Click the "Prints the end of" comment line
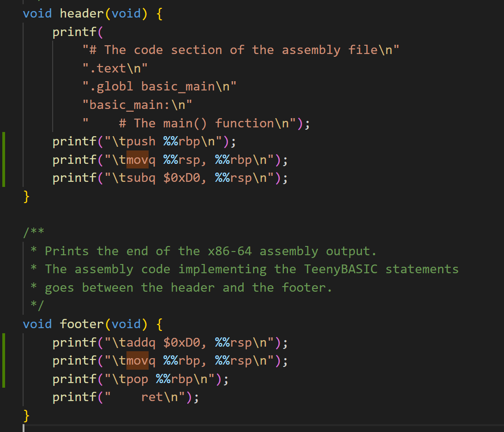Image resolution: width=504 pixels, height=432 pixels. (210, 251)
